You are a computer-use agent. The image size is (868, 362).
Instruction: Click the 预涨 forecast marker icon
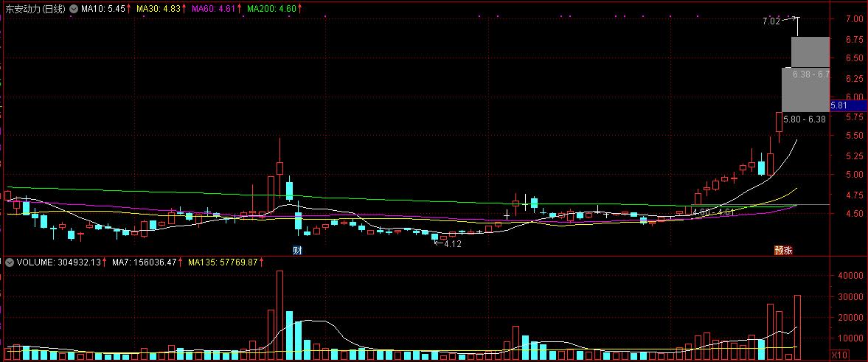[782, 250]
